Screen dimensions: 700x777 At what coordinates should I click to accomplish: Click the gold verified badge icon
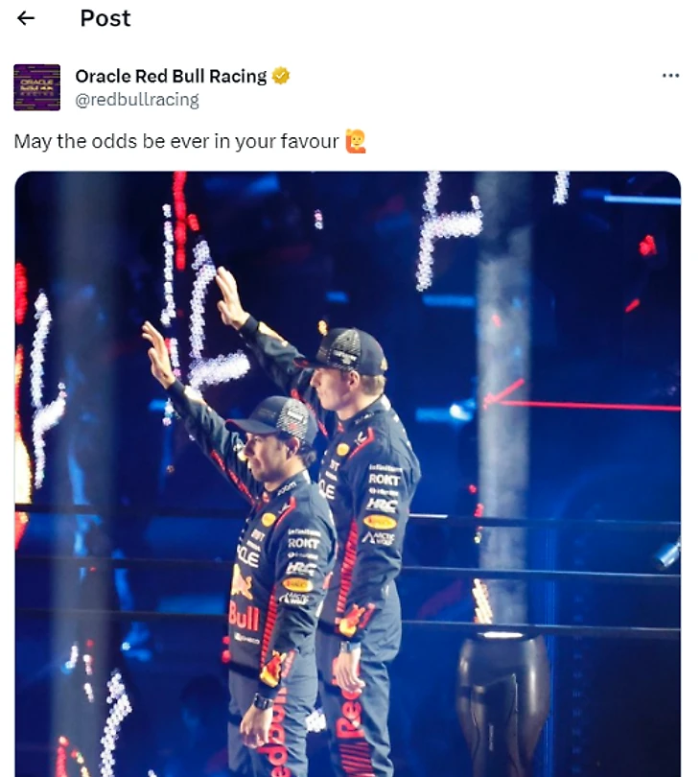[x=280, y=76]
